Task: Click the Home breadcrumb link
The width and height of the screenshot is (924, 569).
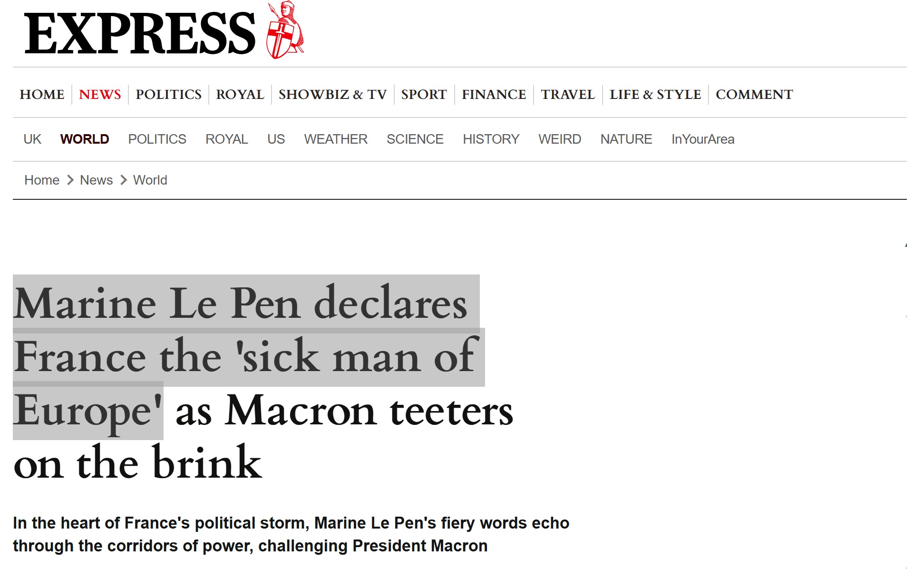Action: pos(42,180)
